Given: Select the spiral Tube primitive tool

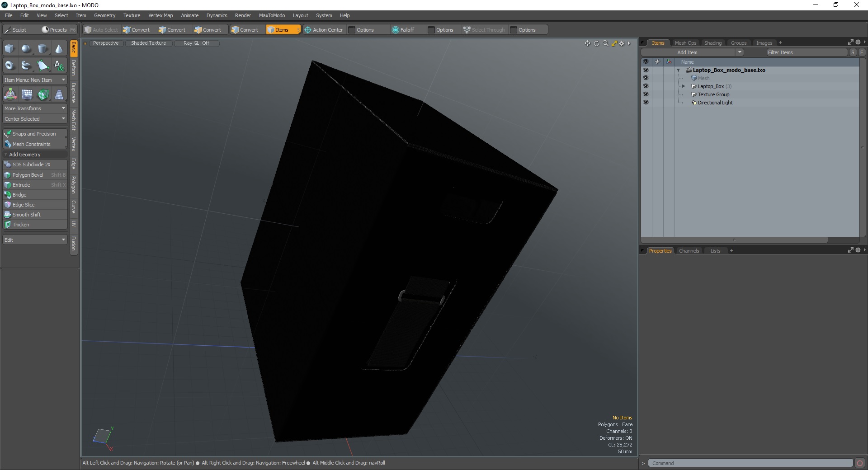Looking at the screenshot, I should point(26,66).
